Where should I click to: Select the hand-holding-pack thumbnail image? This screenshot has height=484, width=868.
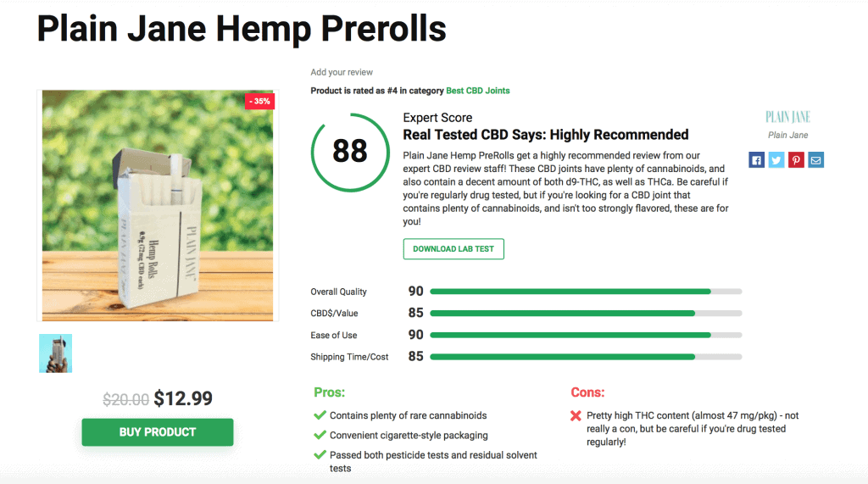click(x=55, y=353)
